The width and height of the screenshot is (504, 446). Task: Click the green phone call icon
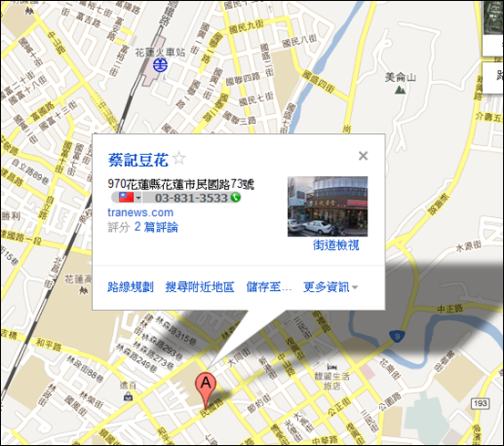click(235, 197)
